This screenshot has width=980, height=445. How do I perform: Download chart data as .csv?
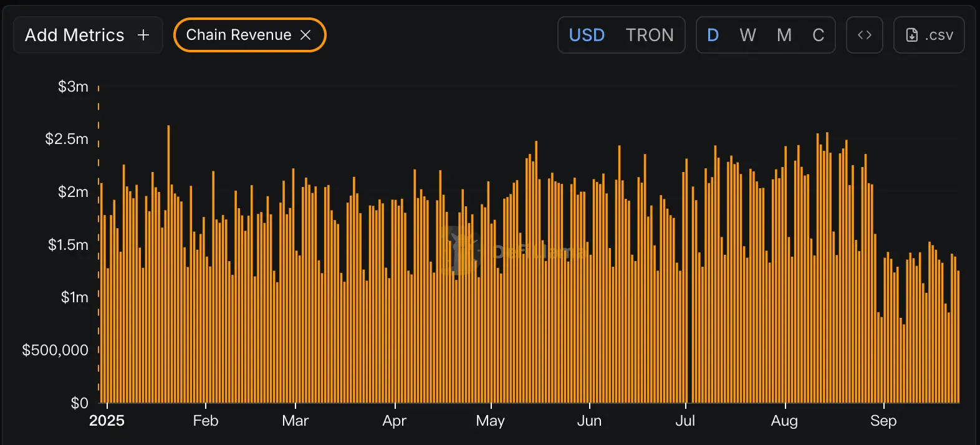point(929,35)
